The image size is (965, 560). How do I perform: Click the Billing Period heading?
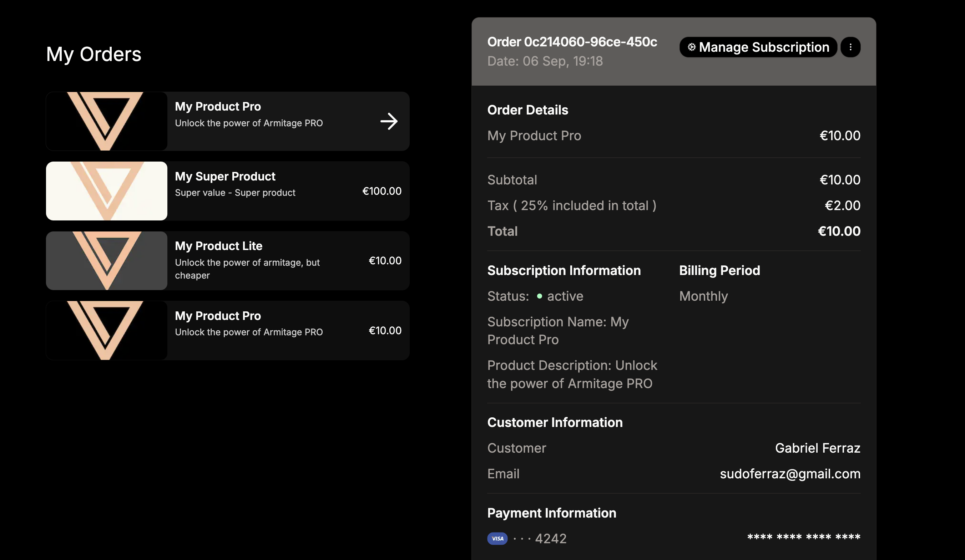point(719,271)
